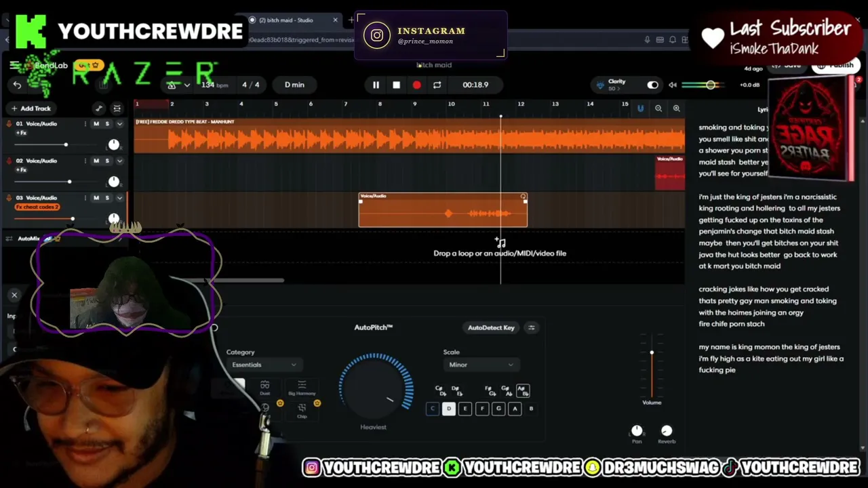
Task: Select track 01 microphone icon
Action: tap(9, 124)
